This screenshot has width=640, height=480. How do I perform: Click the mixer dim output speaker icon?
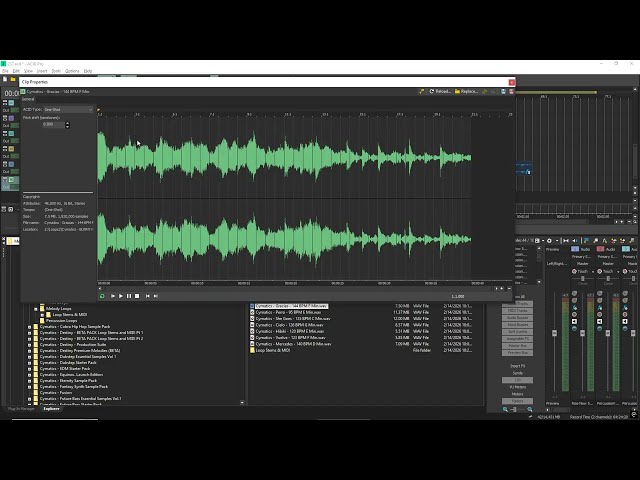click(x=575, y=241)
